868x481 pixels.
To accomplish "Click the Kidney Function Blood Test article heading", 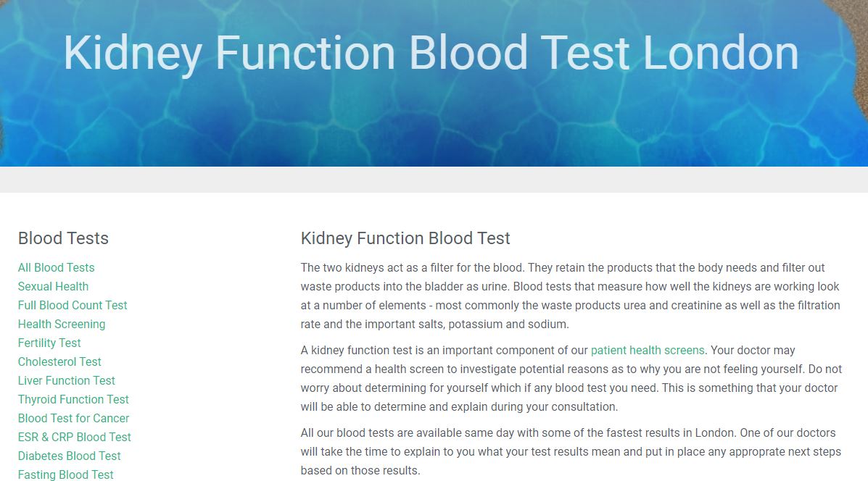I will click(x=405, y=238).
